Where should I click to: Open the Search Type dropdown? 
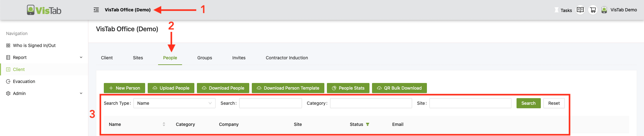(x=174, y=103)
